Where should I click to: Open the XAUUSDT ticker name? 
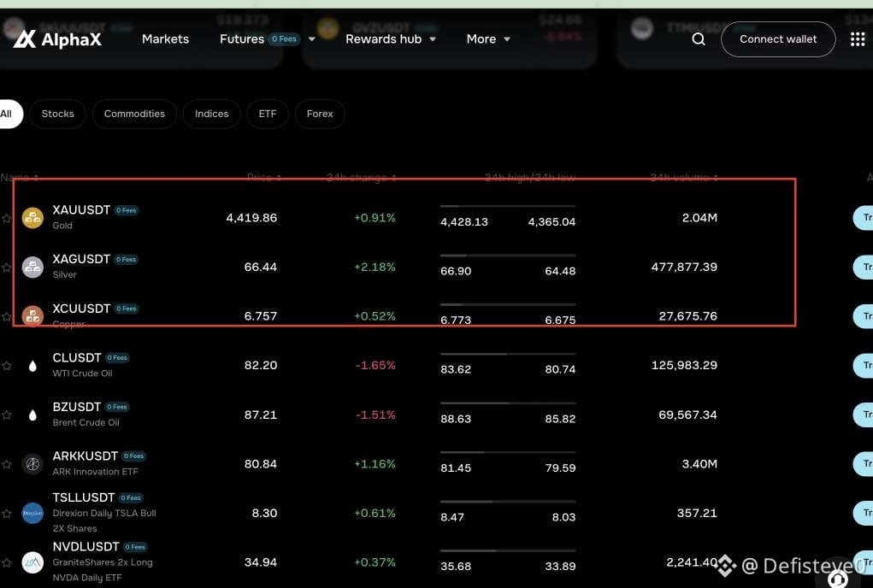click(81, 210)
